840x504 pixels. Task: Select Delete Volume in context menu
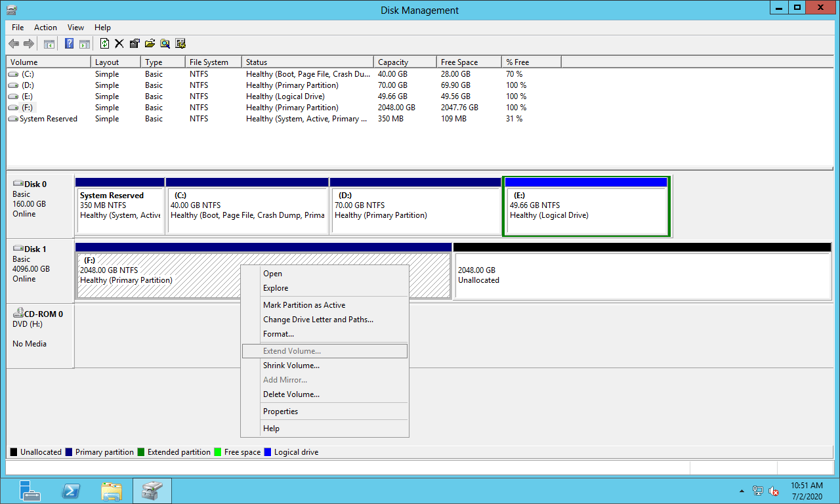pos(291,394)
